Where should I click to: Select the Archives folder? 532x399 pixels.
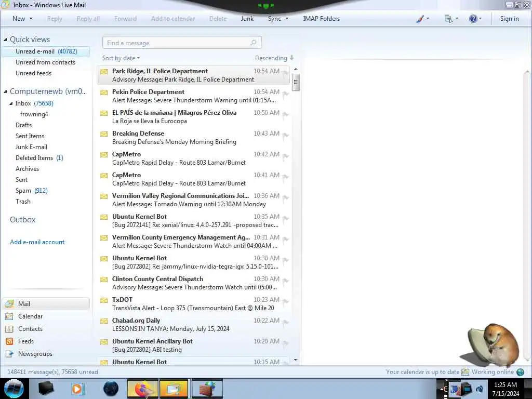click(x=27, y=169)
